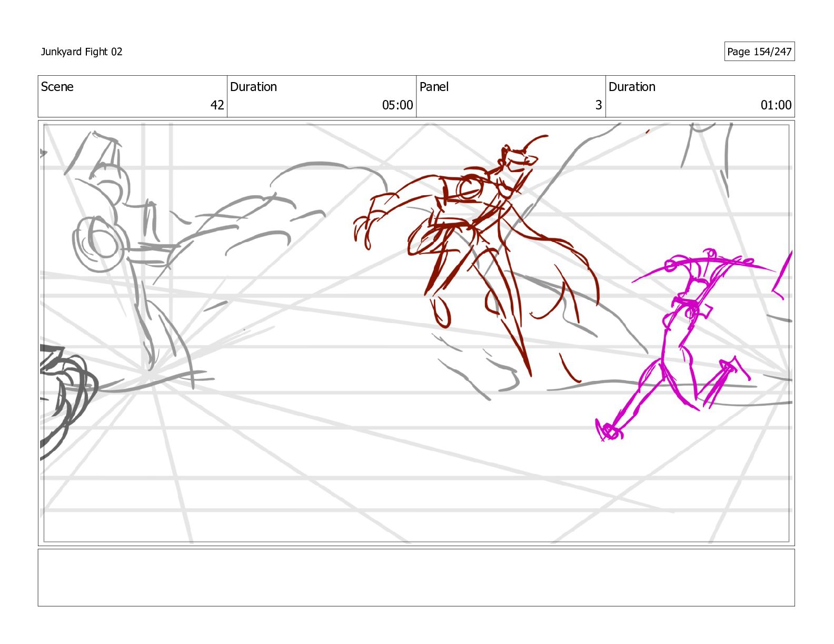Click the 'Junkyard Fight 02' title text
Viewport: 834px width, 644px height.
click(x=82, y=52)
